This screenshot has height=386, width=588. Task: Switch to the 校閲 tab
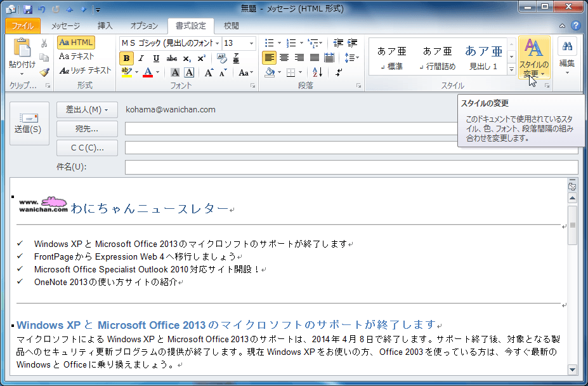tap(232, 25)
